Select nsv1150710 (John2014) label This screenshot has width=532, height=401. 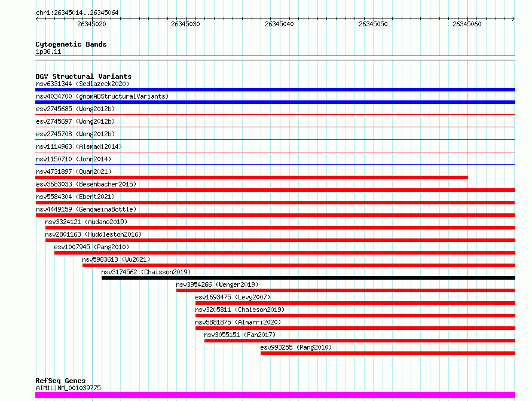tap(74, 159)
